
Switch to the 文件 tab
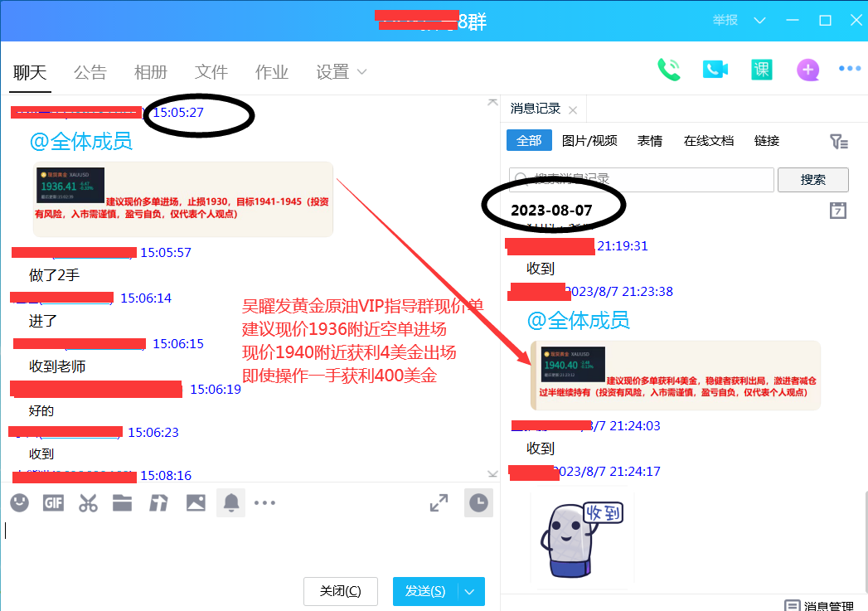(211, 72)
